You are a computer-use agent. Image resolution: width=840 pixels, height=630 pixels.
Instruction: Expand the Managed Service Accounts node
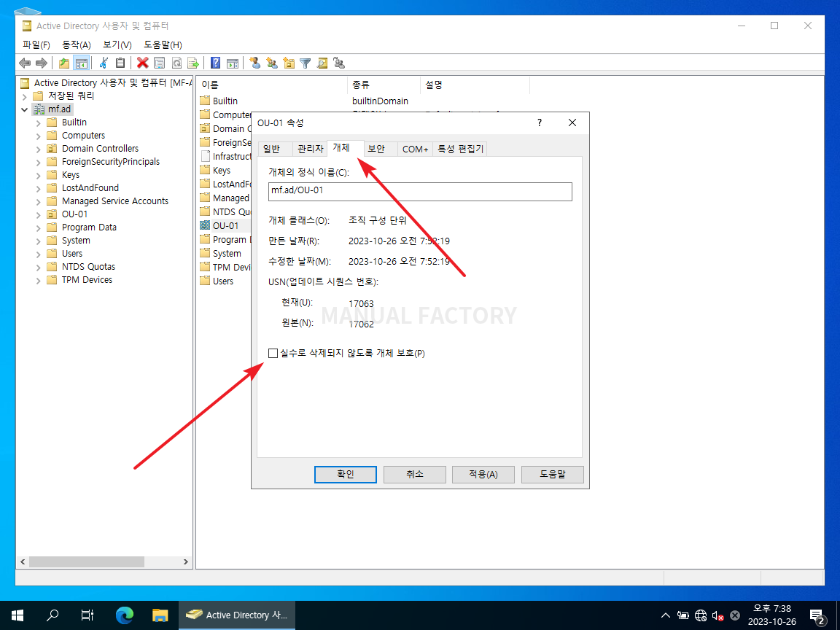[x=38, y=201]
